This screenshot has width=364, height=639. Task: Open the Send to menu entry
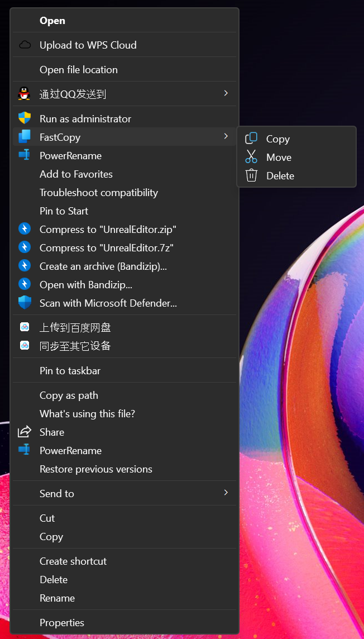coord(124,493)
